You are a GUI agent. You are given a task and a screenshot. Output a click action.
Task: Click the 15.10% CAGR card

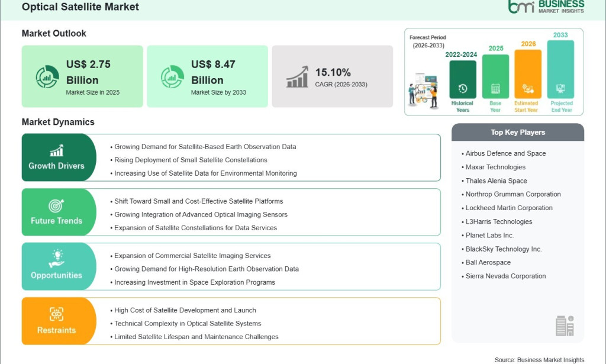tap(333, 76)
